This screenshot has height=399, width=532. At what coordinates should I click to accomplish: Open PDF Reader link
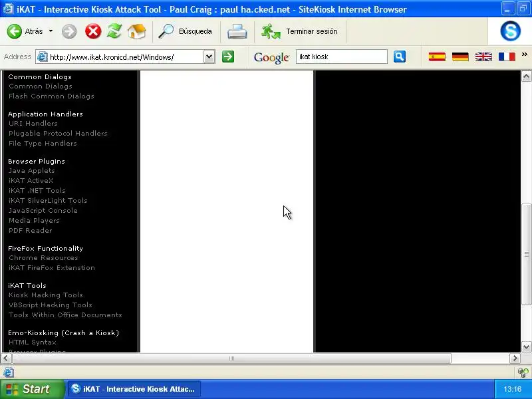tap(30, 230)
